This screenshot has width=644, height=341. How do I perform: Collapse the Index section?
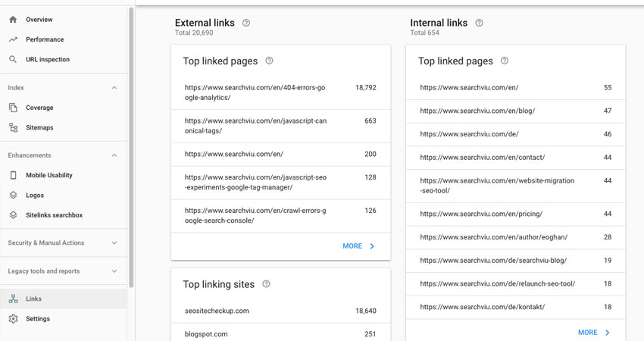[114, 87]
